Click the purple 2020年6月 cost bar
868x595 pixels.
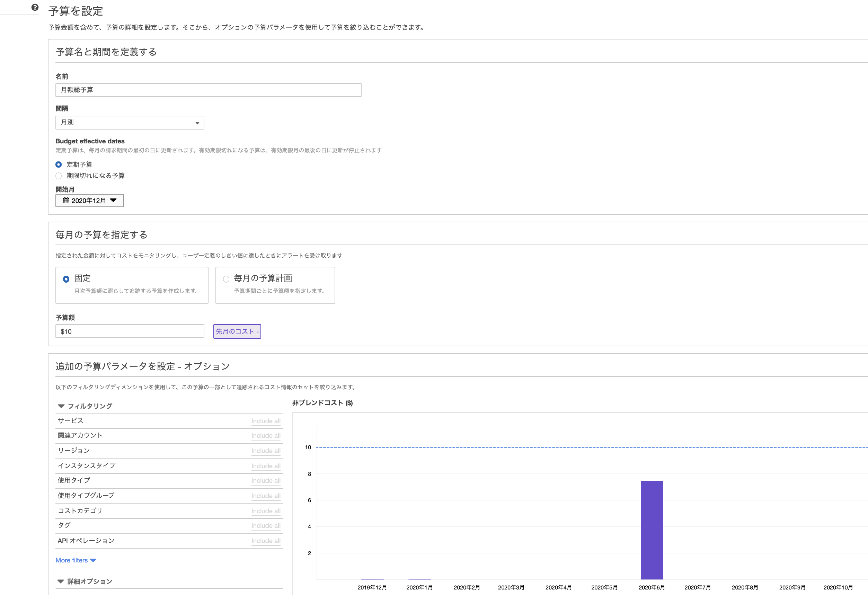652,530
